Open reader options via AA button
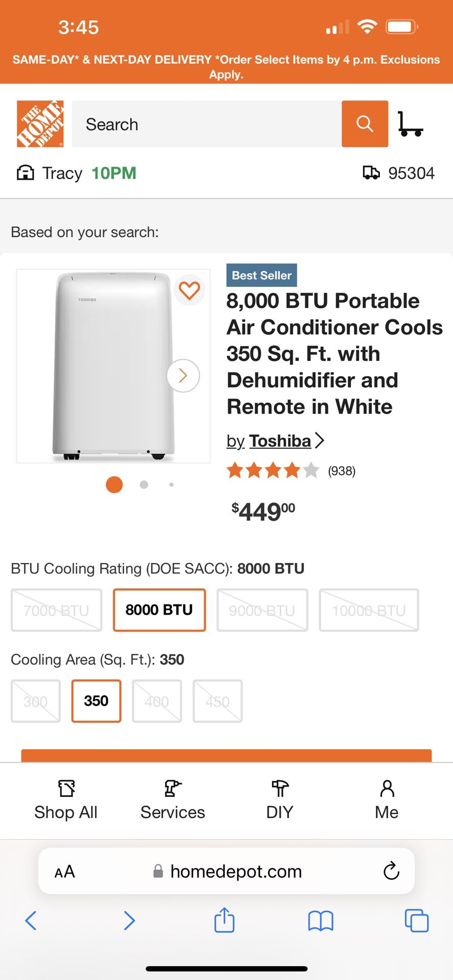Viewport: 453px width, 980px height. pos(65,871)
